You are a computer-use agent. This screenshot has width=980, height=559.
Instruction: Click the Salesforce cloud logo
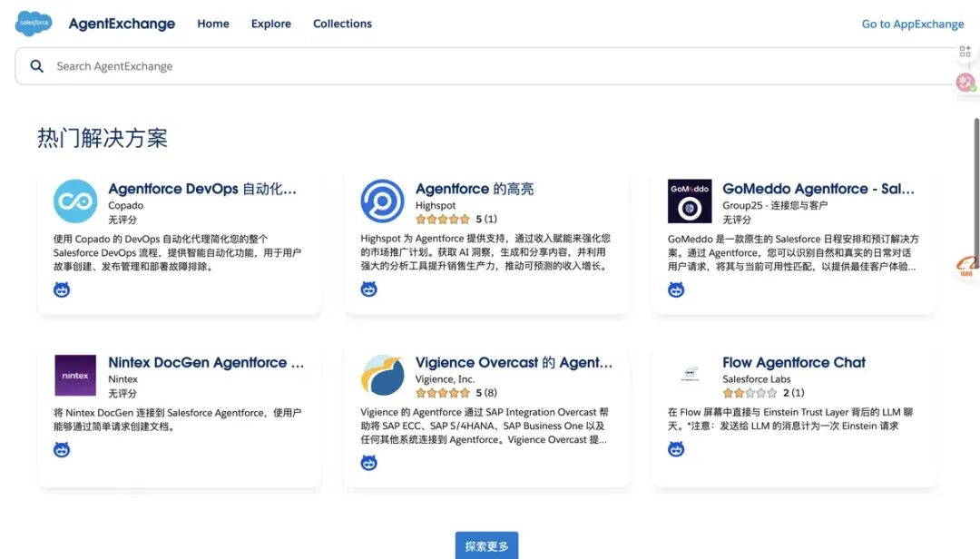(x=34, y=24)
